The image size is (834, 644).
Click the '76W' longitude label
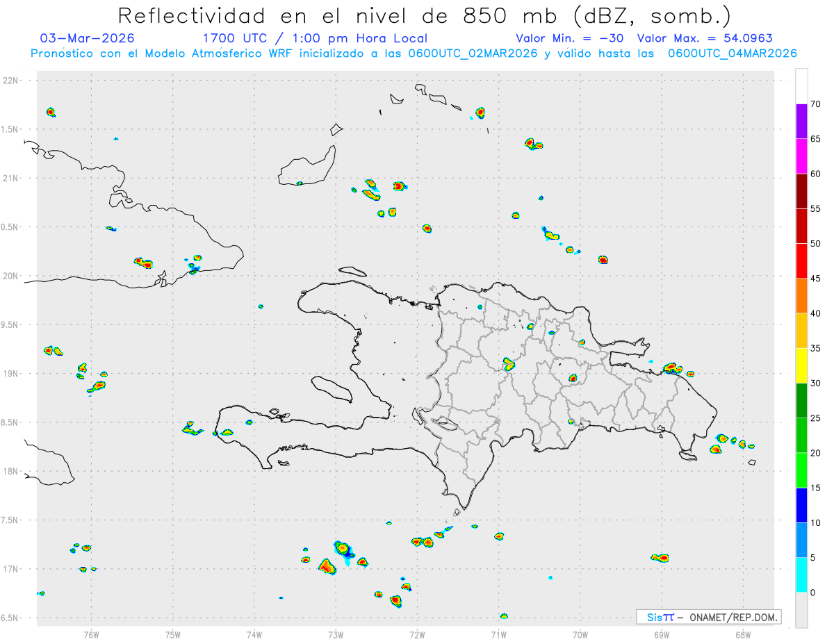(91, 634)
